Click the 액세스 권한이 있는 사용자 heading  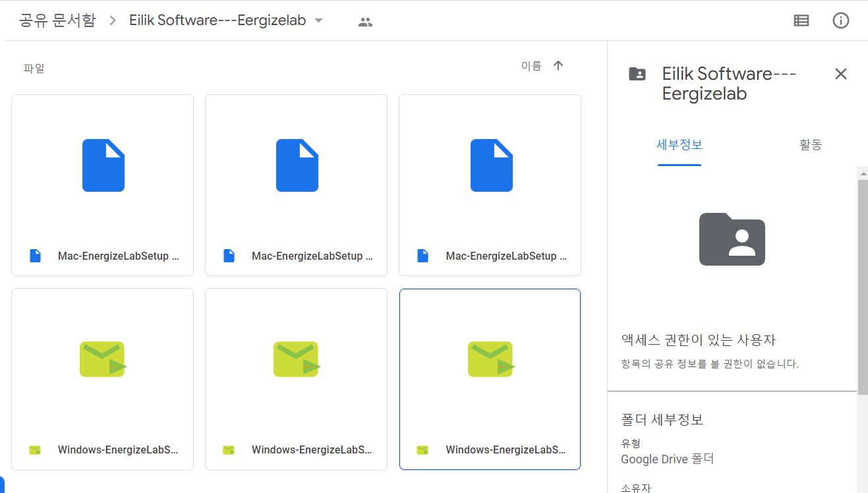pyautogui.click(x=699, y=340)
